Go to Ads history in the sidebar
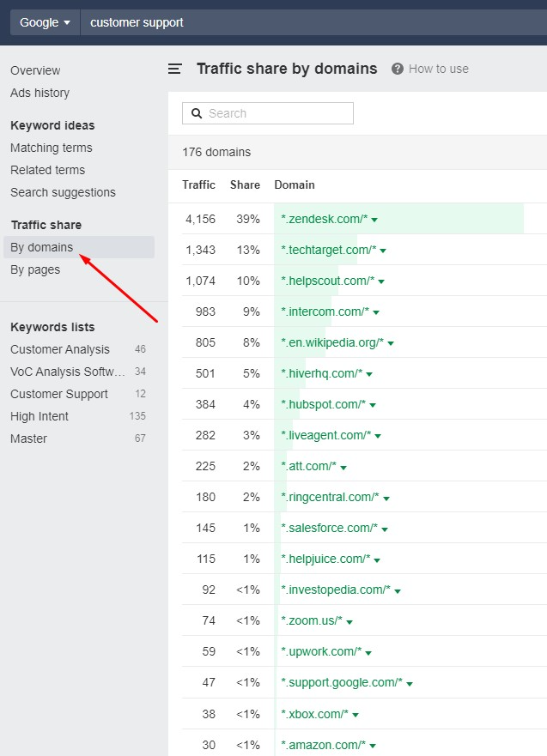The height and width of the screenshot is (756, 547). coord(40,93)
